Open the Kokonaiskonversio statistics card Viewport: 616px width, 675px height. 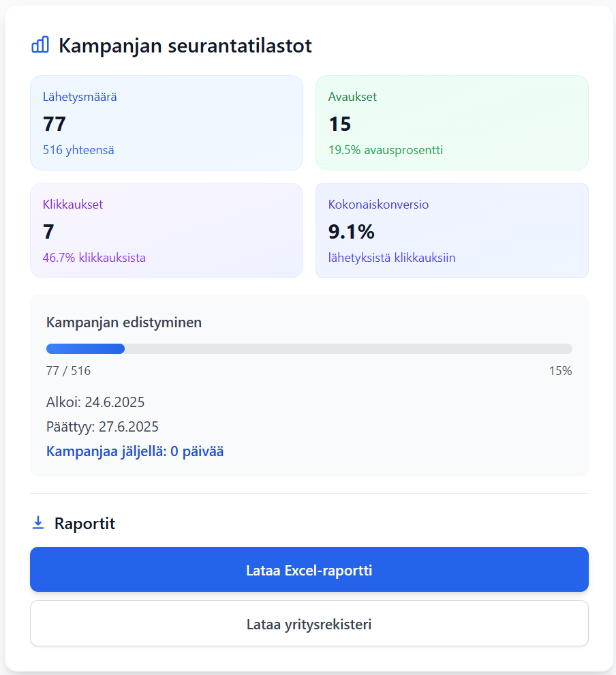451,230
